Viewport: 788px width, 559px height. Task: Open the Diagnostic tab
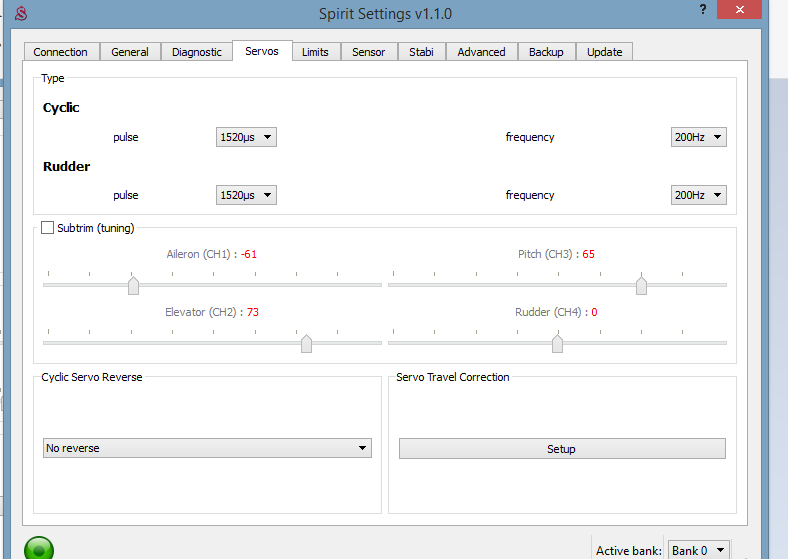tap(197, 52)
